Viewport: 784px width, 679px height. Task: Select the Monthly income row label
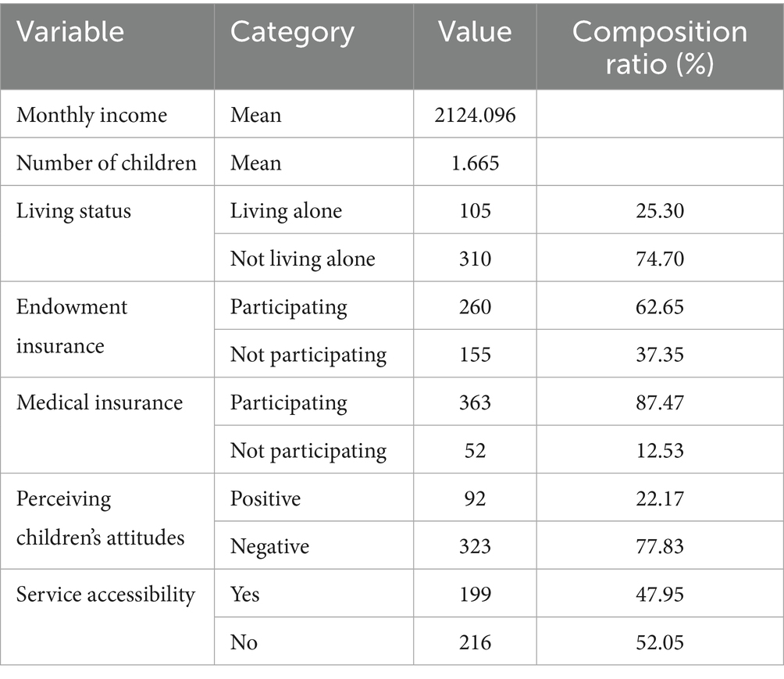(x=91, y=116)
